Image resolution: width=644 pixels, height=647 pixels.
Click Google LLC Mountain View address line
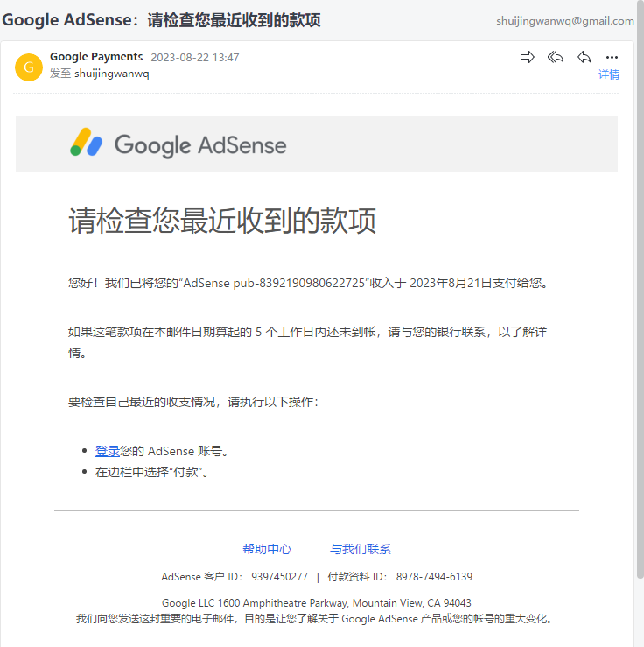coord(316,603)
